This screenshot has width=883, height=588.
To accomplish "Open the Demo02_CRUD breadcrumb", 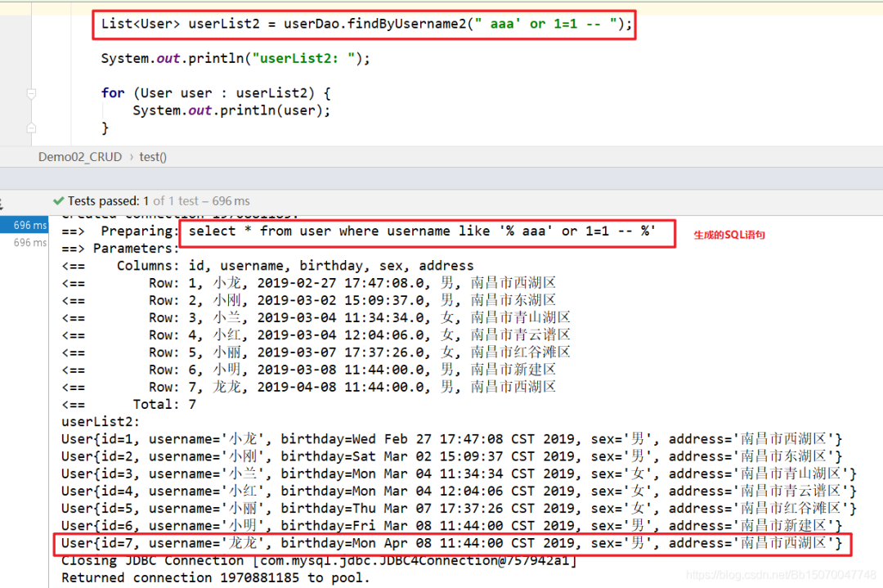I will click(80, 157).
